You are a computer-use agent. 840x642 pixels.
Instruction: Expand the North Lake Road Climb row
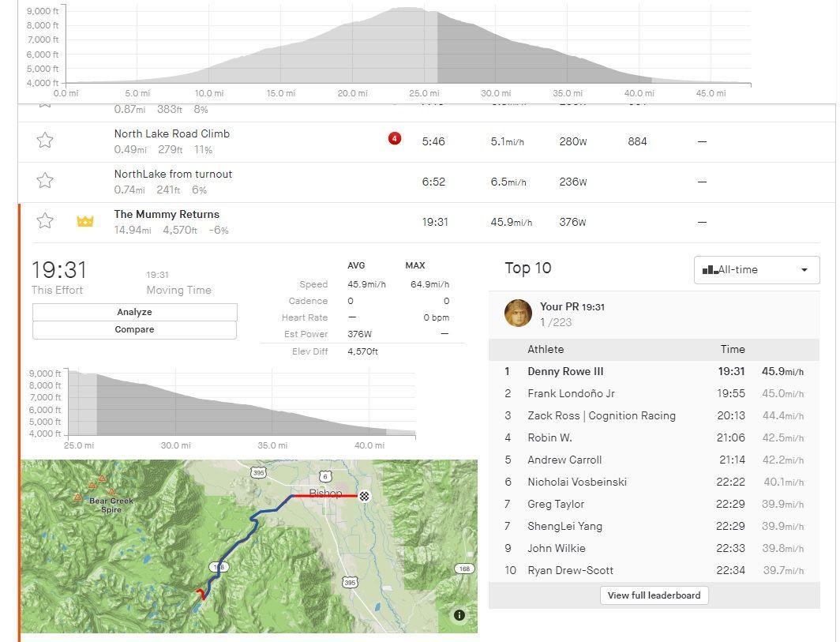coord(171,134)
